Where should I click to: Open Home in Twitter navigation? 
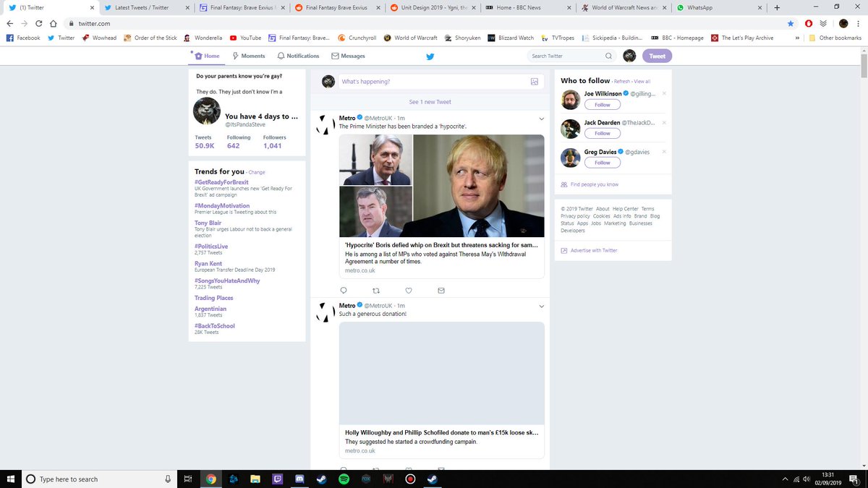click(207, 56)
